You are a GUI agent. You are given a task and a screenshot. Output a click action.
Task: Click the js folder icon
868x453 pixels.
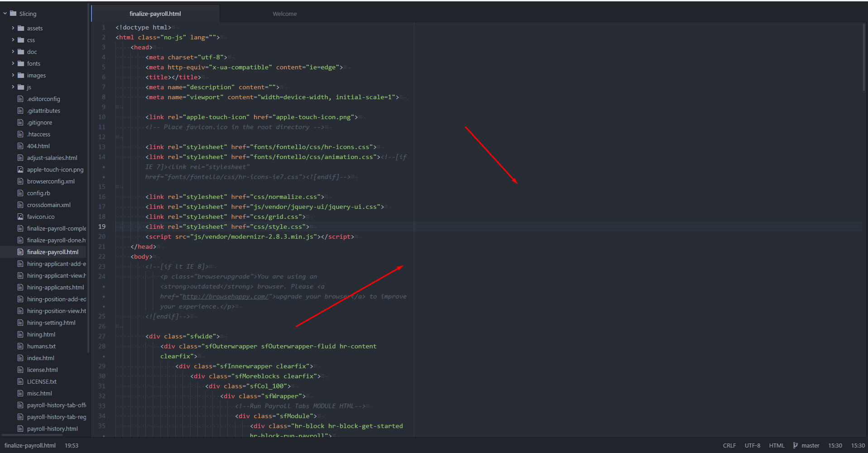[x=21, y=87]
